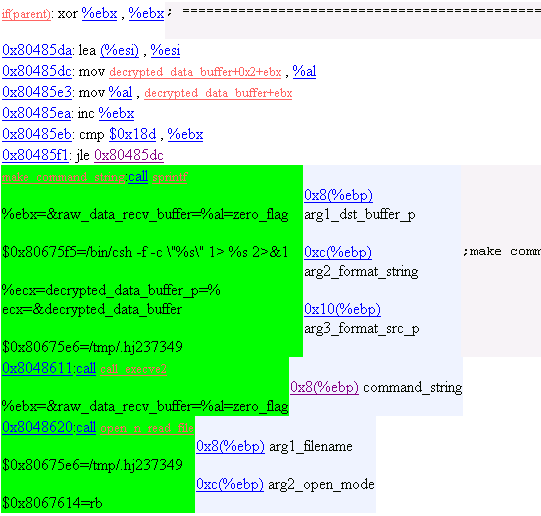
Task: Open the call_execve2 function link
Action: click(x=134, y=369)
